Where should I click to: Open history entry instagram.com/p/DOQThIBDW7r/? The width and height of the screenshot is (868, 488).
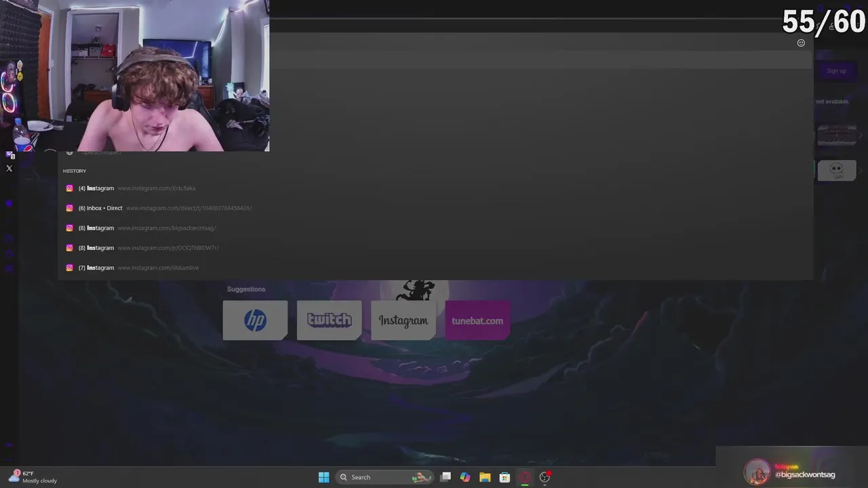click(435, 248)
